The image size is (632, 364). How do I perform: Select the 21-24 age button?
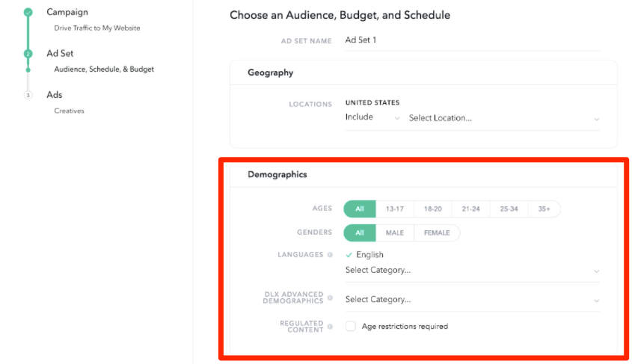(x=470, y=209)
